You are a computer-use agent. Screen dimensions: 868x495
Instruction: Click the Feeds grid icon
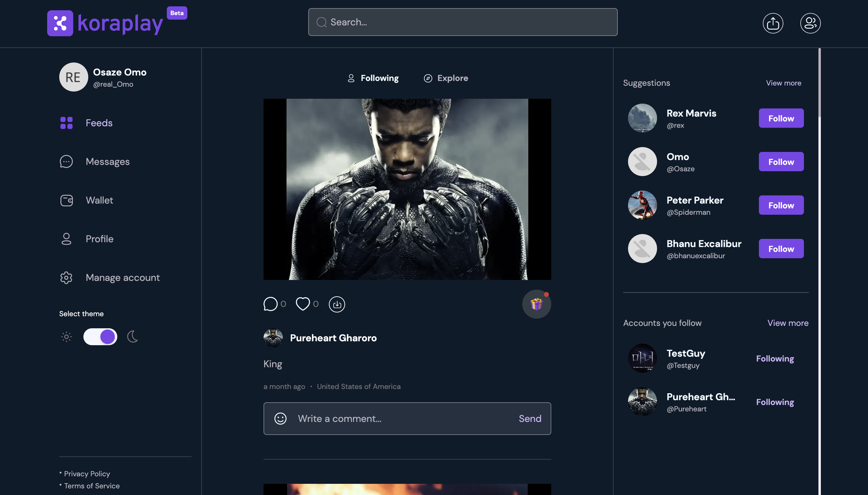coord(66,123)
